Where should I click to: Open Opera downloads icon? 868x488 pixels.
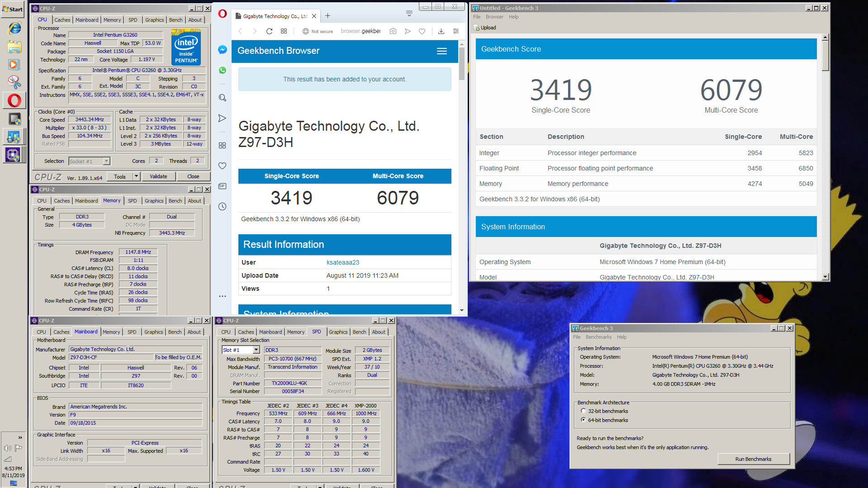441,31
